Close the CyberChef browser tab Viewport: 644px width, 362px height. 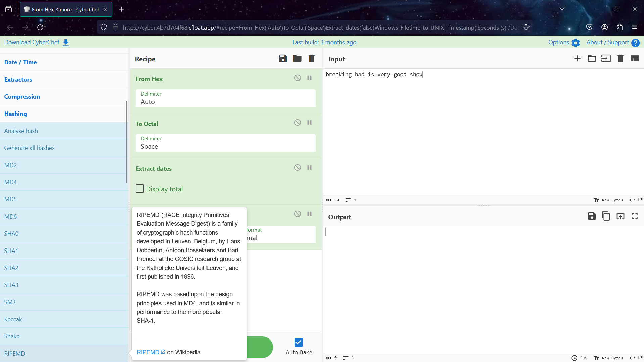105,9
